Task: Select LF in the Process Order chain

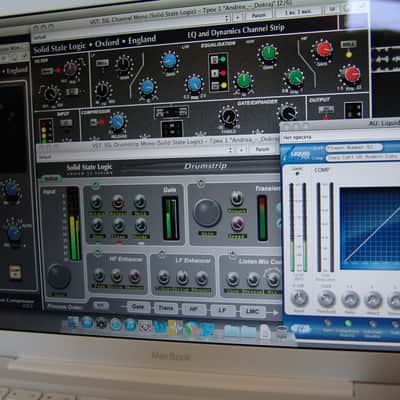Action: click(x=223, y=311)
